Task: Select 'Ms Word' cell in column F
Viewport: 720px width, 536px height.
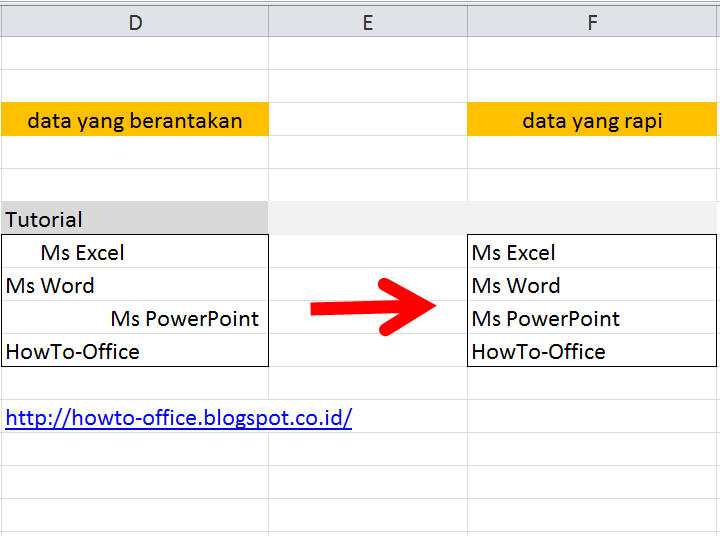Action: (x=592, y=285)
